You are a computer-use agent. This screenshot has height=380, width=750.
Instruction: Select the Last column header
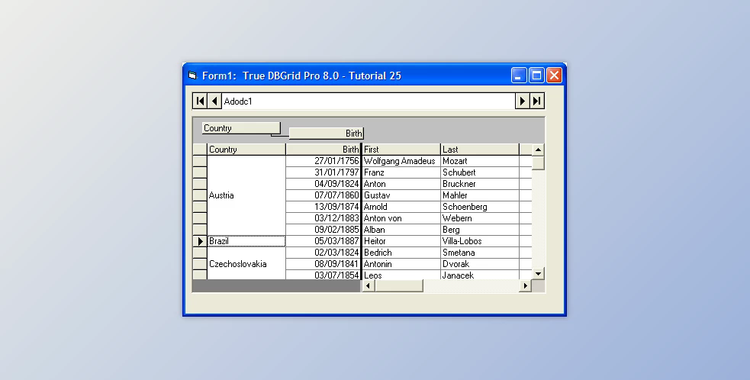[x=480, y=149]
